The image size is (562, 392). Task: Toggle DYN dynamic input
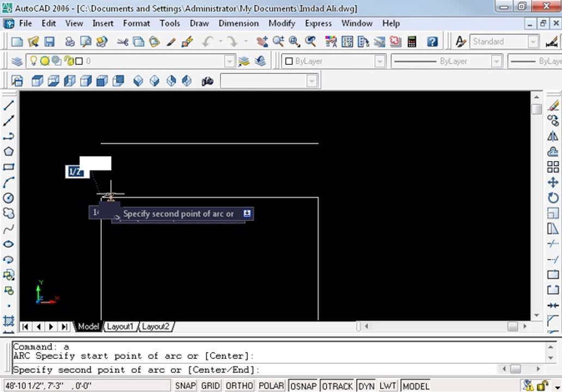366,386
